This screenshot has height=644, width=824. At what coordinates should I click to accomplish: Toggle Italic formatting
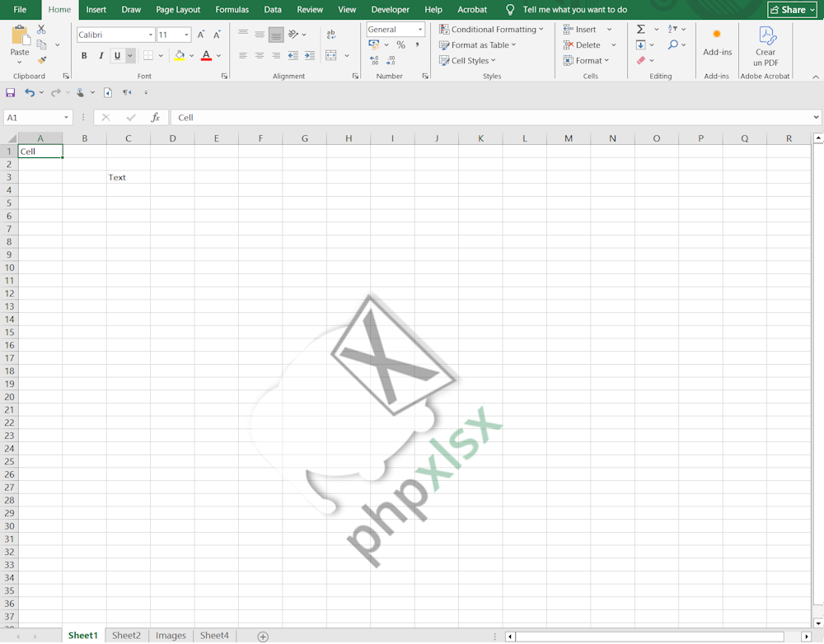point(101,56)
